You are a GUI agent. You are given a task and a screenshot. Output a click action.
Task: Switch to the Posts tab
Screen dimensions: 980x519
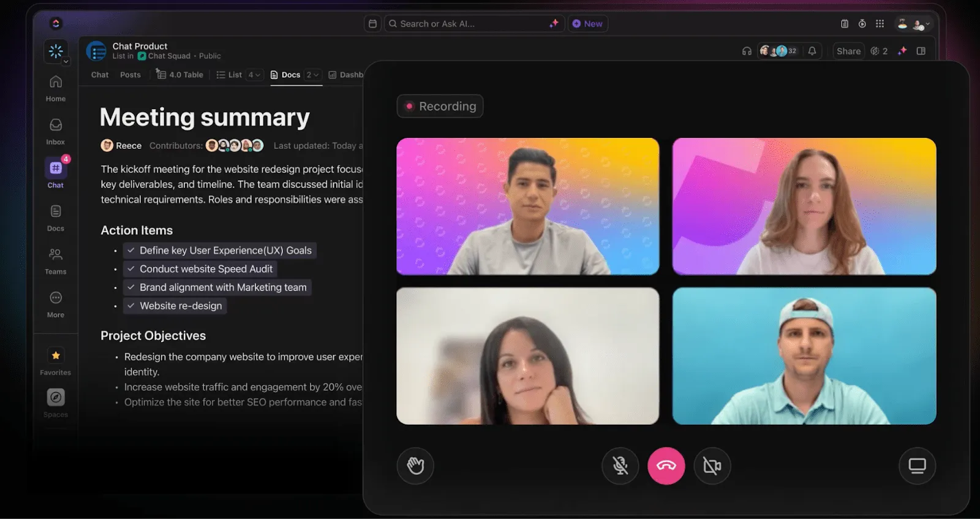point(130,75)
